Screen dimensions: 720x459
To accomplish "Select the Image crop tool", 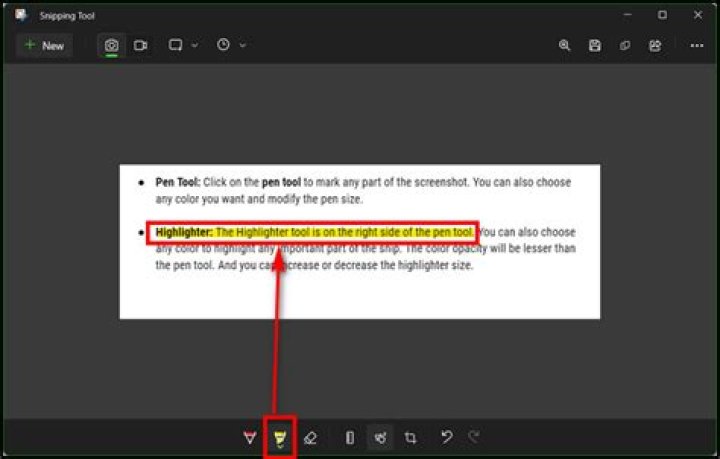I will tap(411, 438).
